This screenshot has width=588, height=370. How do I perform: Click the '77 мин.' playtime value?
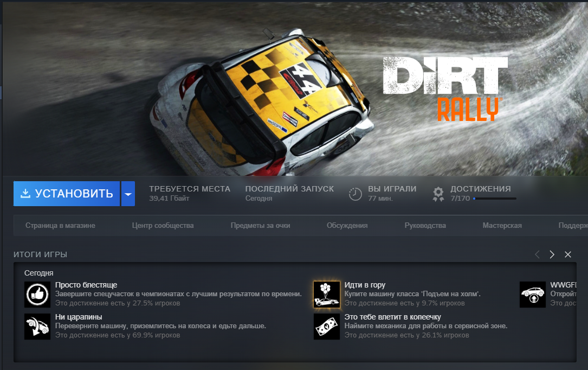(380, 198)
